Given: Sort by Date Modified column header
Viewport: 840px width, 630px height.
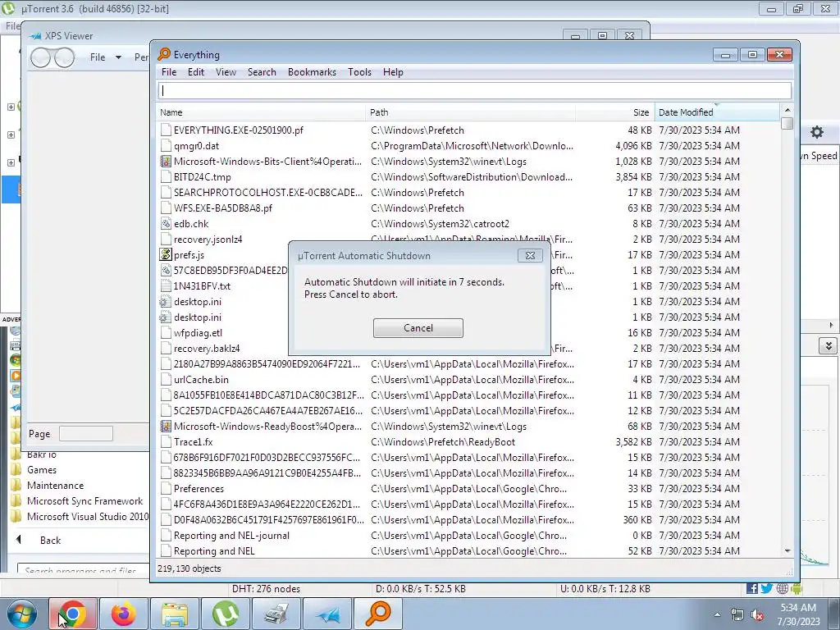Looking at the screenshot, I should 717,112.
